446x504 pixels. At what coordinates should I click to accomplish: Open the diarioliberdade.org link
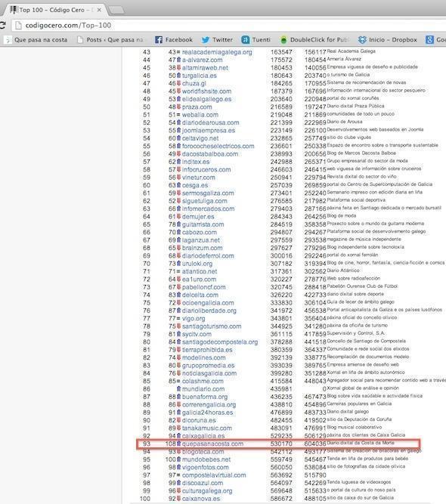click(209, 311)
